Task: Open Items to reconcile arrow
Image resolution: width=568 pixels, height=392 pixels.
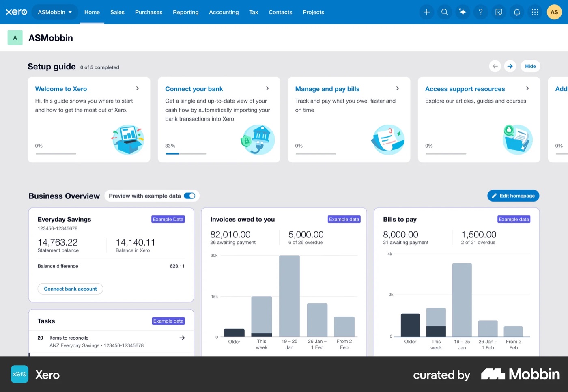Action: point(182,338)
